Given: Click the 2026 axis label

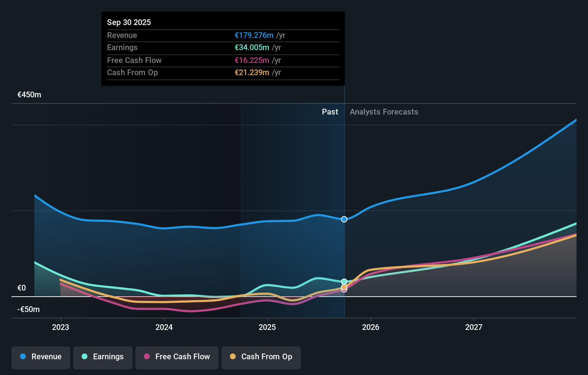Looking at the screenshot, I should [371, 327].
